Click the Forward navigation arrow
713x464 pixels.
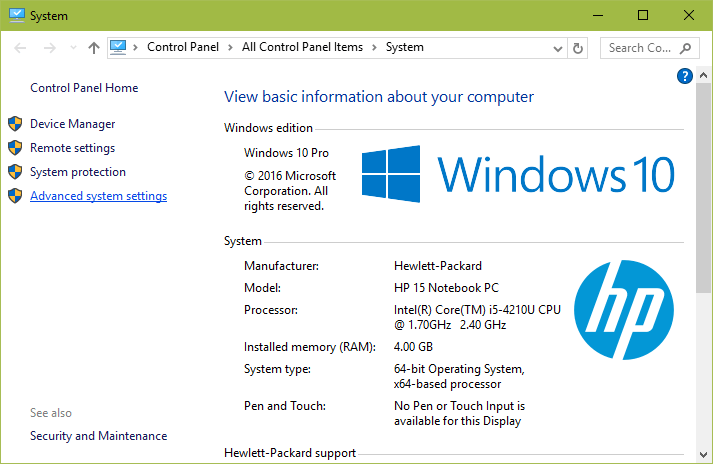pos(50,48)
